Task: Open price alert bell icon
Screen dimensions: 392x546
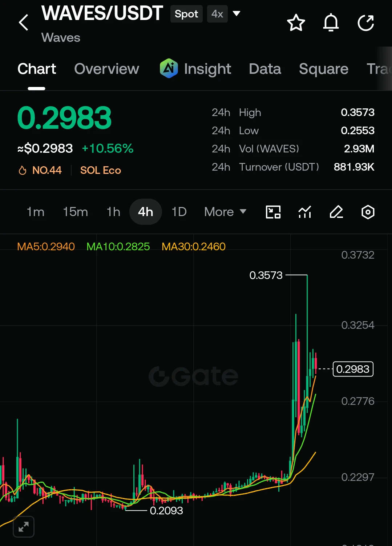Action: [x=331, y=23]
